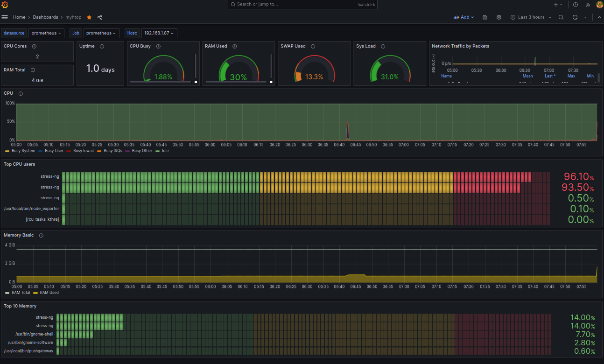Open the Last 3 hours time picker
The width and height of the screenshot is (604, 364).
[531, 17]
